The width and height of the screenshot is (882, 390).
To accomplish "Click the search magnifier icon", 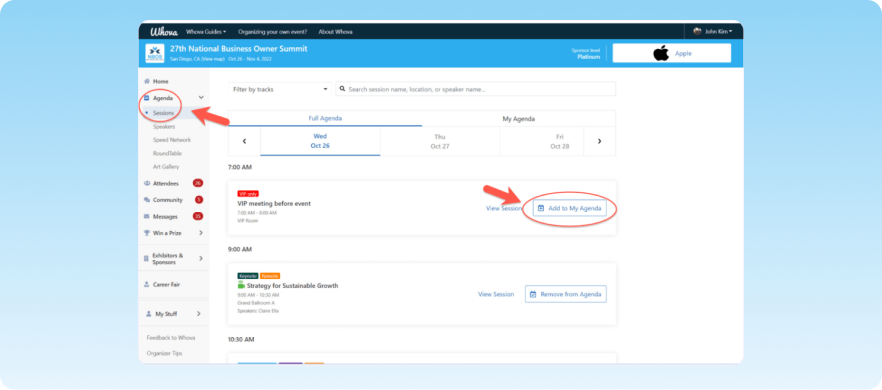I will [342, 89].
